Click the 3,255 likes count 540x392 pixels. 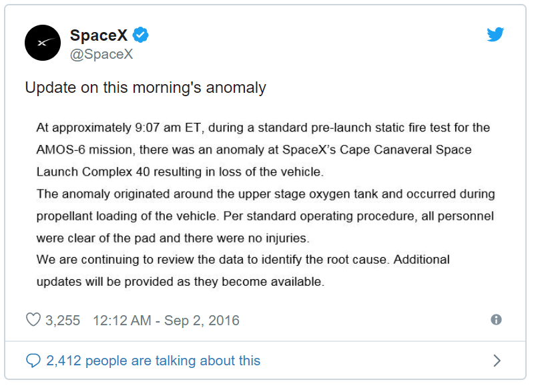pyautogui.click(x=63, y=321)
